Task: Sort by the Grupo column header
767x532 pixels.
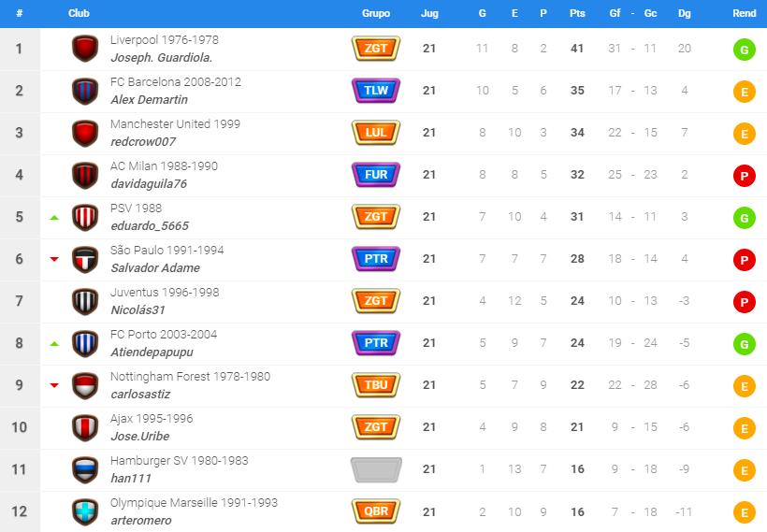Action: (376, 13)
